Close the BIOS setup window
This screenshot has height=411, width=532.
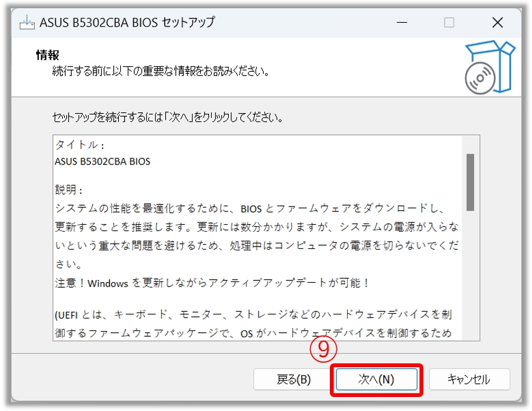(x=498, y=23)
